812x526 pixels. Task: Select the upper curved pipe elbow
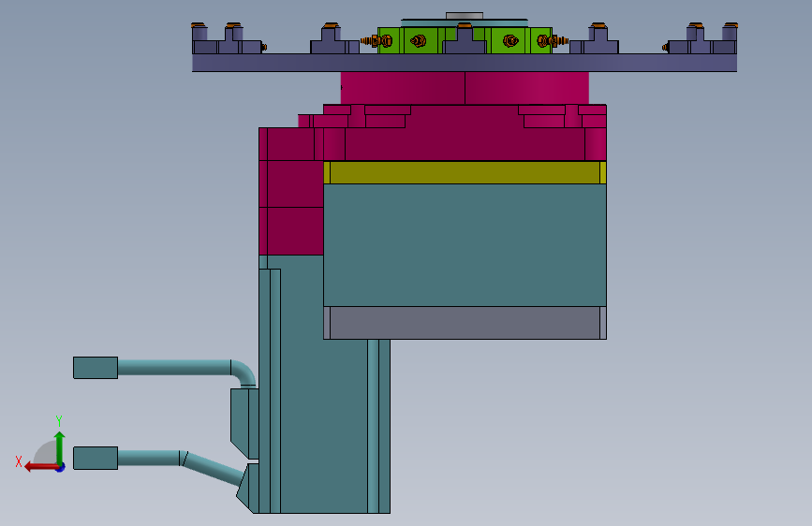pos(244,373)
